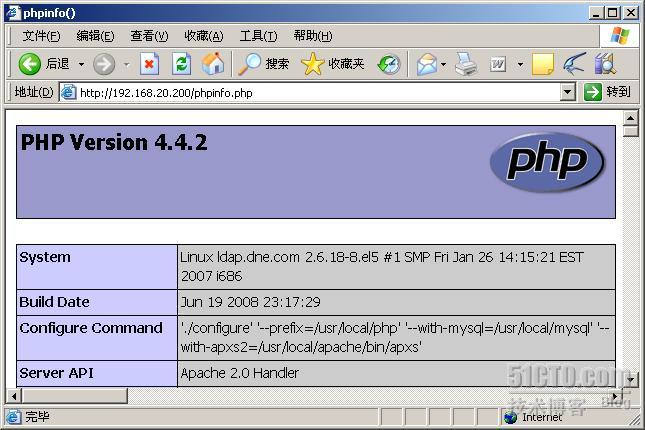
Task: Open the 查看(V) menu
Action: click(x=149, y=36)
